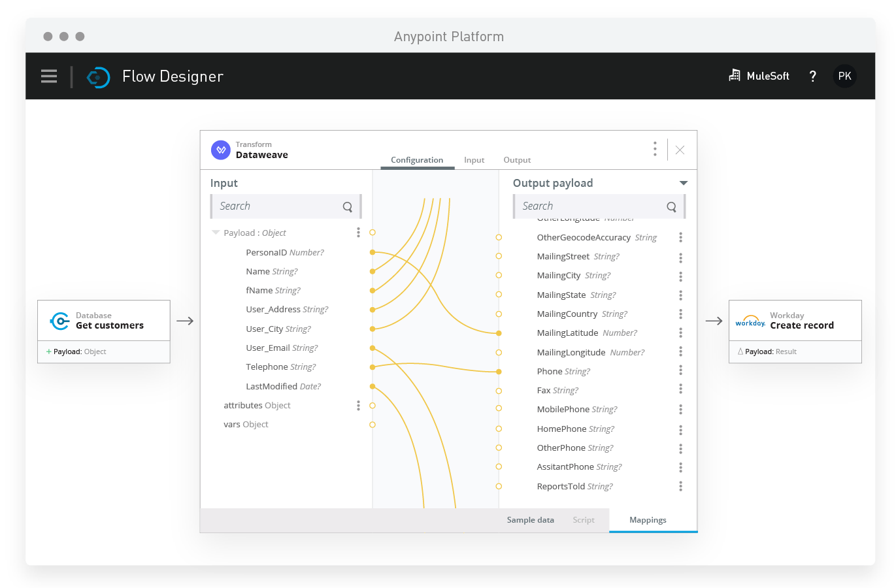896x588 pixels.
Task: Open help via the question mark icon
Action: (x=812, y=76)
